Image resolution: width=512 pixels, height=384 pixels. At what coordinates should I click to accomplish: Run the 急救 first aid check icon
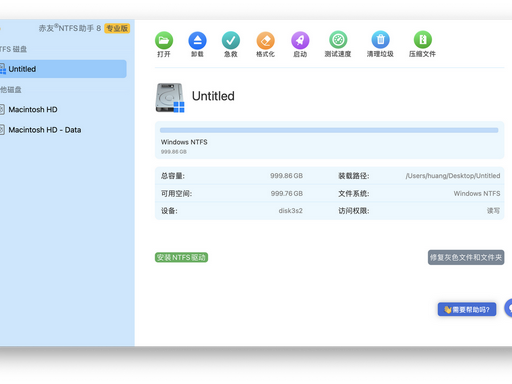coord(231,40)
